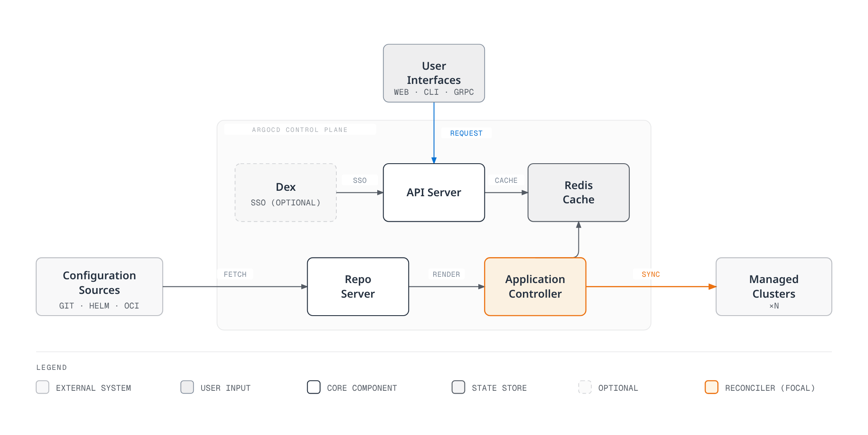
Task: Select the Repo Server node
Action: click(358, 286)
